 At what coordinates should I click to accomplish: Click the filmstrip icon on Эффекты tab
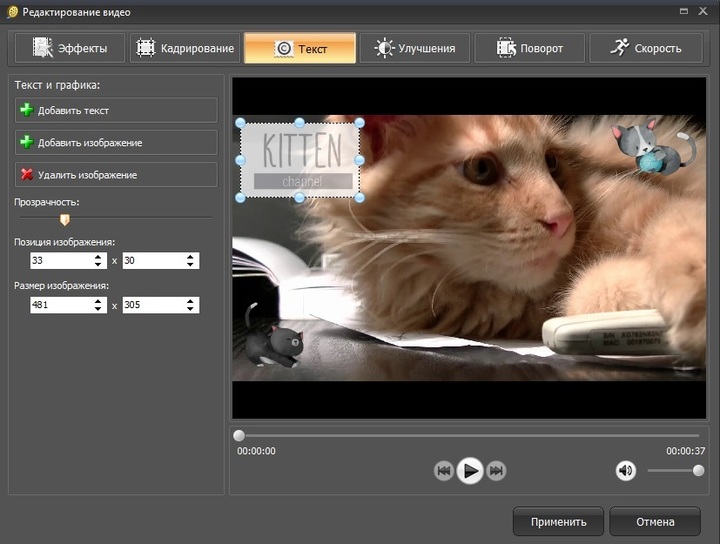[43, 47]
